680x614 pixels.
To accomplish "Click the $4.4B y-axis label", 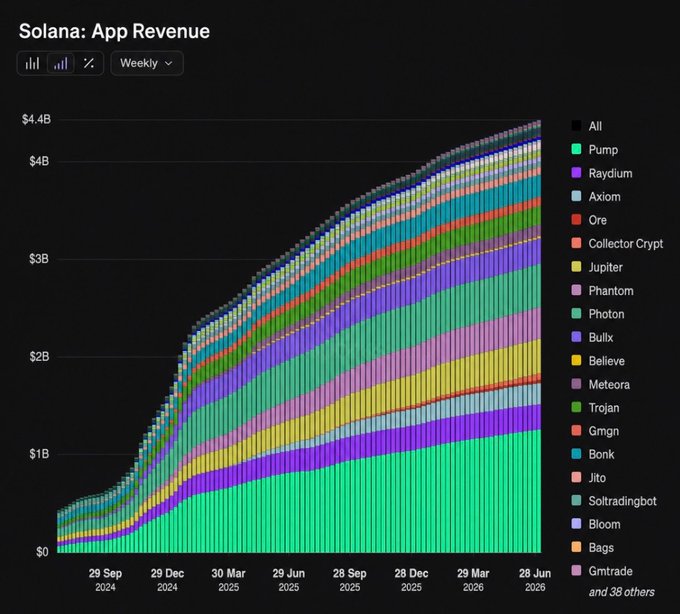I will coord(36,119).
